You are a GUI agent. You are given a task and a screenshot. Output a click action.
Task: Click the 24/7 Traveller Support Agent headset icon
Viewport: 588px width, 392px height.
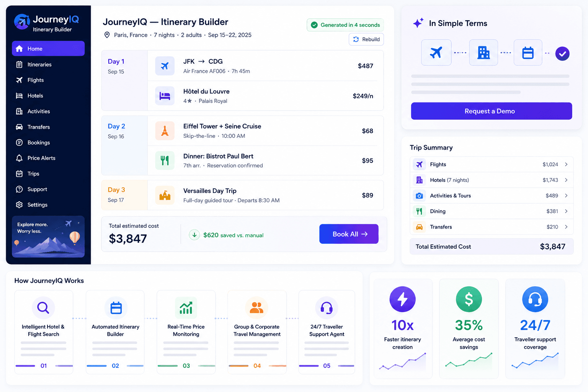click(x=327, y=308)
